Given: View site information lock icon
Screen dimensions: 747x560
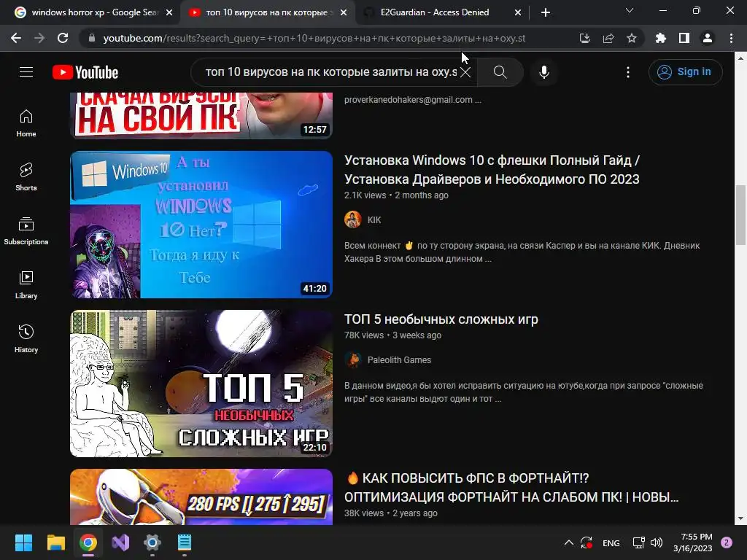Looking at the screenshot, I should (92, 38).
